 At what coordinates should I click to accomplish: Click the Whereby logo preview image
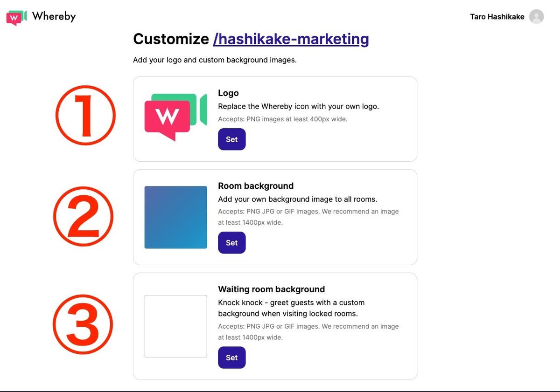point(175,117)
